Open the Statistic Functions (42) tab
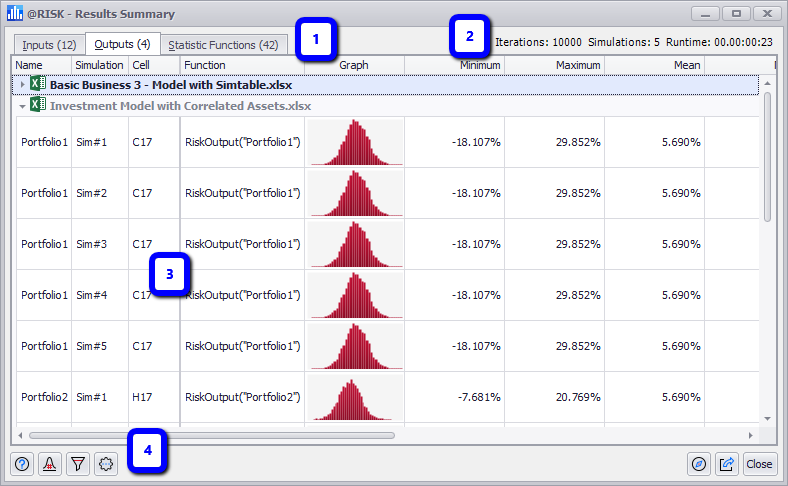 tap(223, 45)
